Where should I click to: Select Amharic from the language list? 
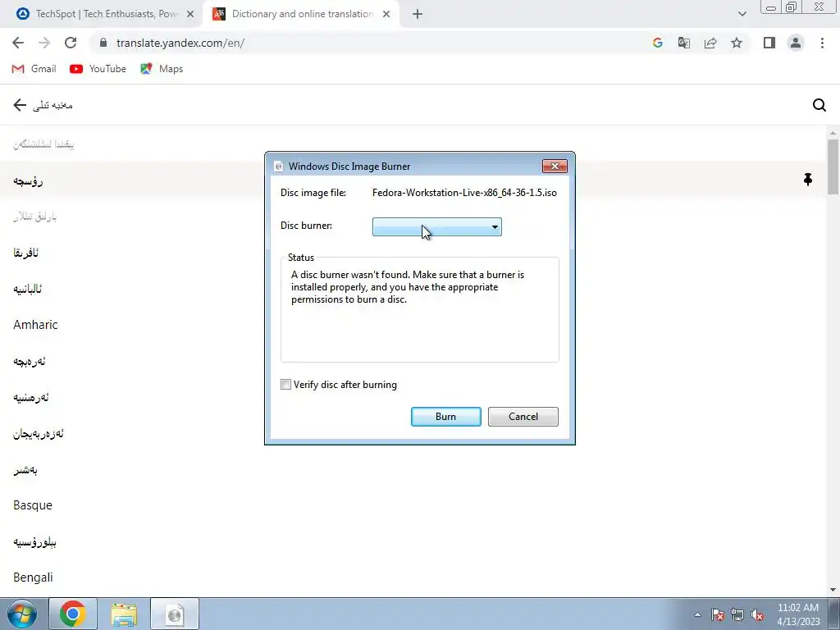point(35,325)
